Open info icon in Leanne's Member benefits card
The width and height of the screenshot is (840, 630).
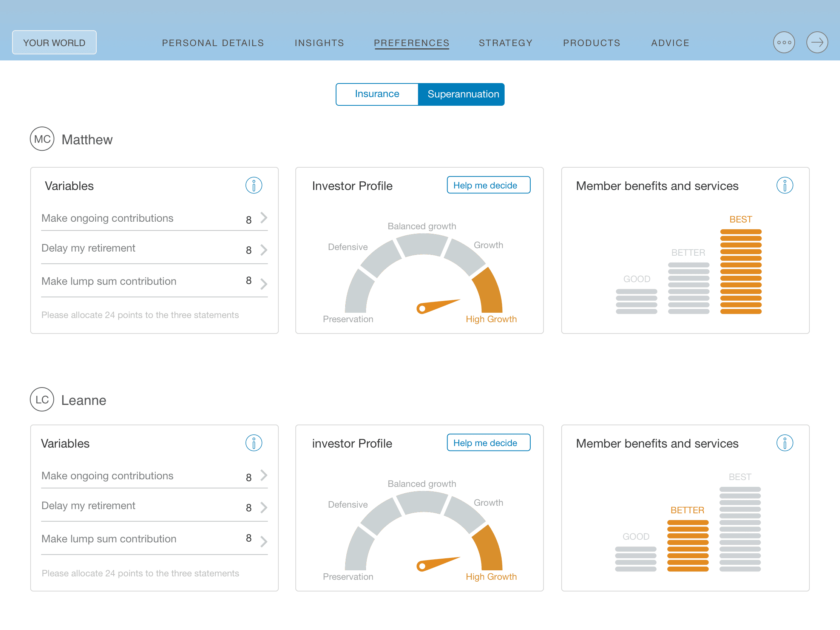(784, 443)
